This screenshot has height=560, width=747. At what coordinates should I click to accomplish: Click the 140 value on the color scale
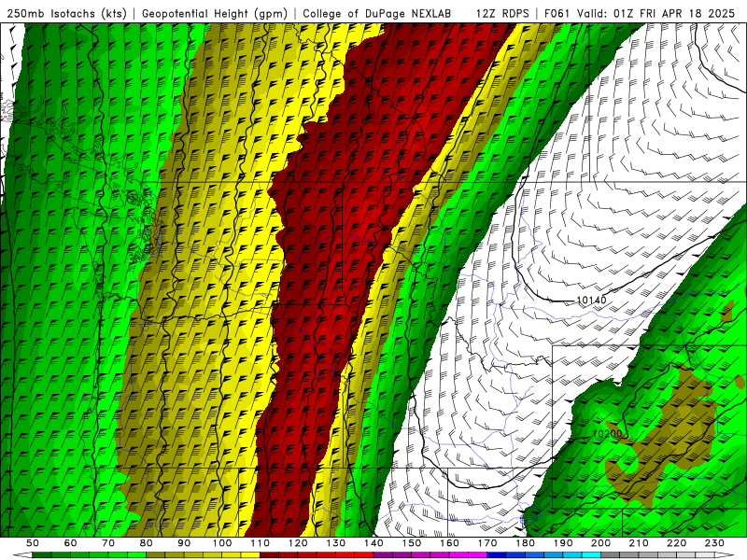tap(373, 543)
